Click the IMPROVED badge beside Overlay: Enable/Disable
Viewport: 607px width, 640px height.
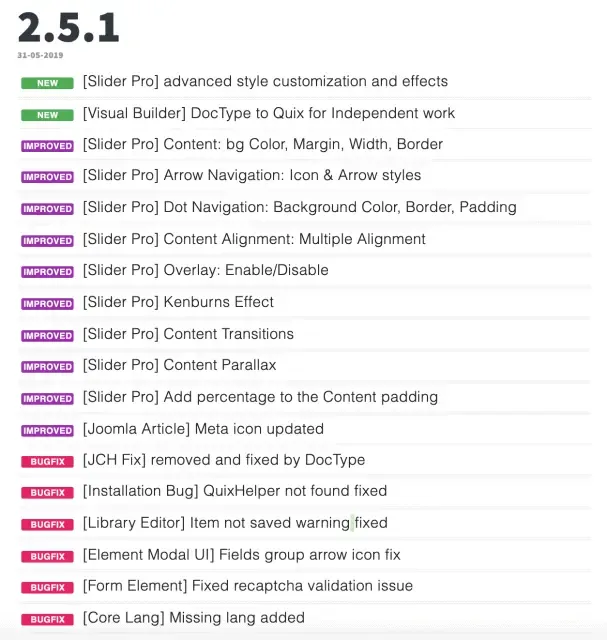(x=47, y=272)
